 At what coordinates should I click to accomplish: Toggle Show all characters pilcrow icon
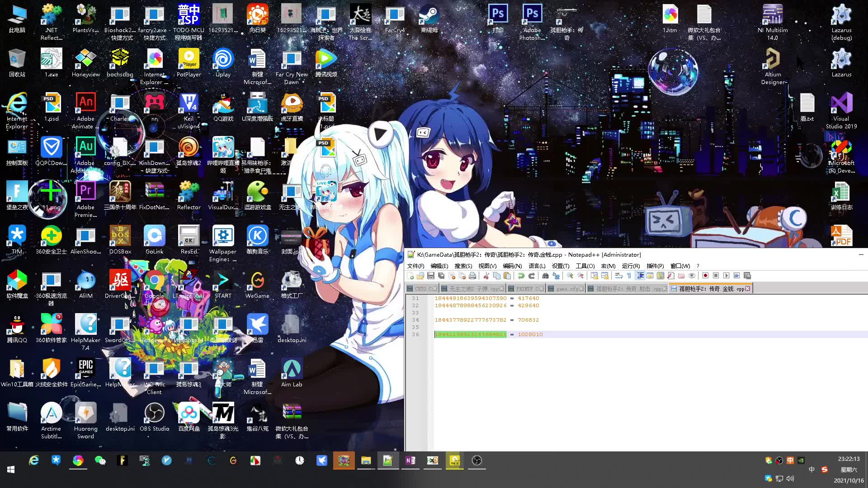629,276
